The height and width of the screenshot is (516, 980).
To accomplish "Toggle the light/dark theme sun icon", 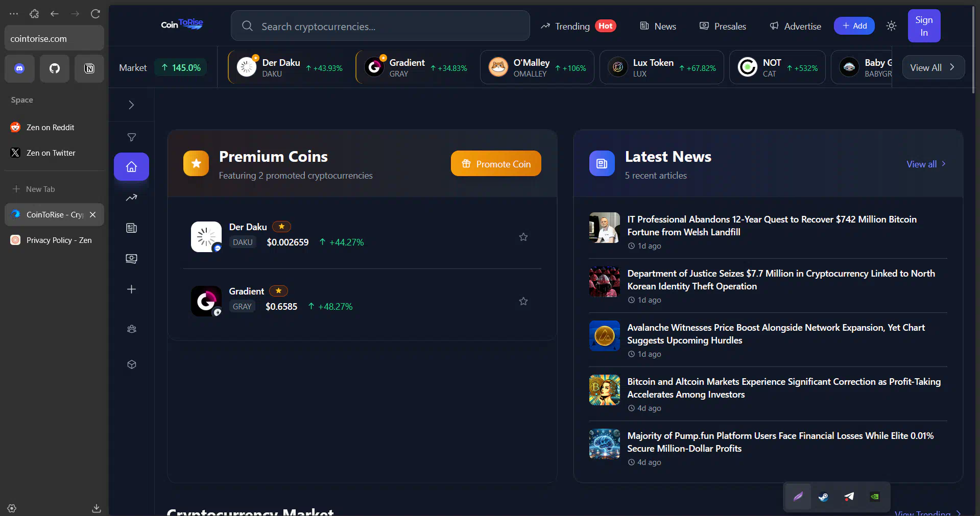I will pyautogui.click(x=891, y=26).
